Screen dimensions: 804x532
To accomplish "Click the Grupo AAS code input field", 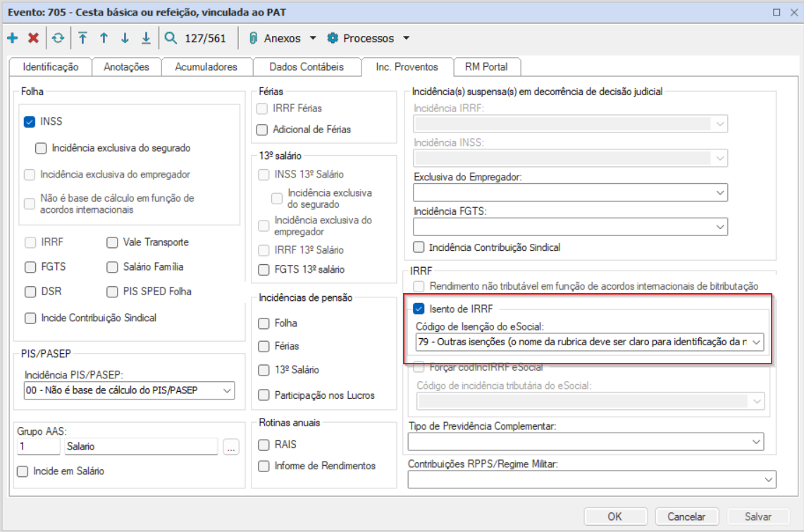I will click(x=39, y=446).
